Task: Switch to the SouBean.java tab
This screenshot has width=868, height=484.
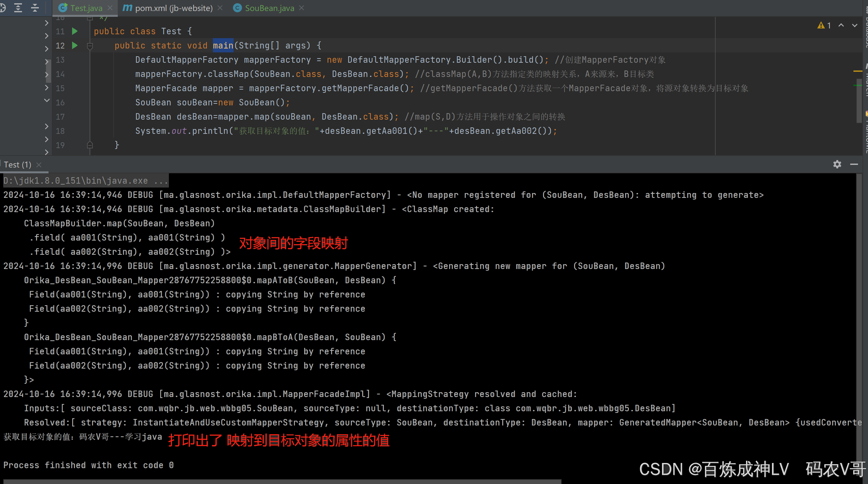Action: click(269, 8)
